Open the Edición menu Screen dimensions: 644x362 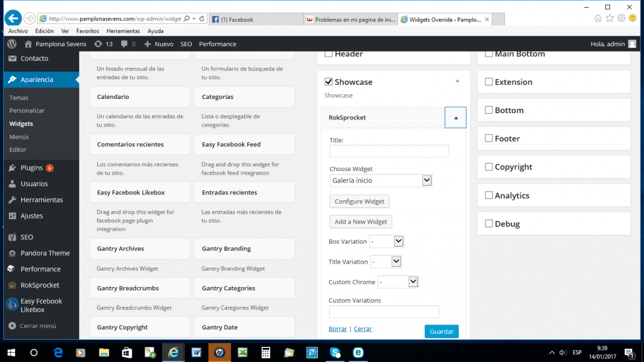pos(44,31)
